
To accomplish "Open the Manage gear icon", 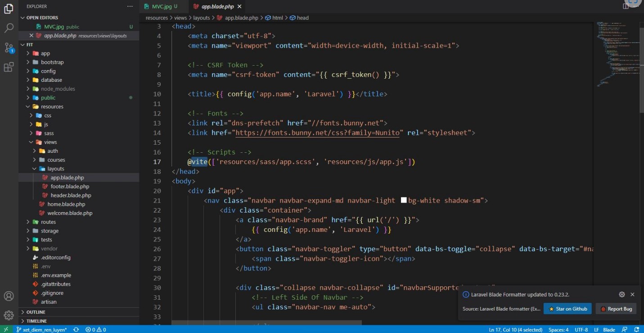I will click(9, 315).
